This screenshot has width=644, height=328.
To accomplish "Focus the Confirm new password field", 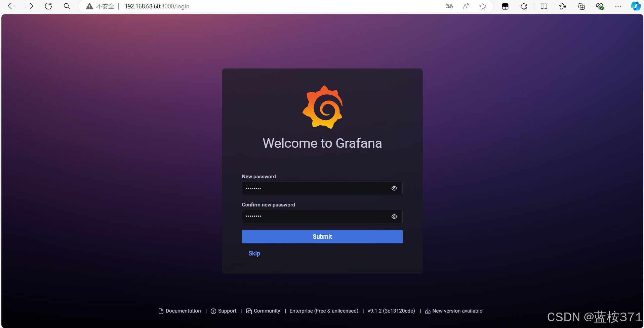I will click(x=322, y=217).
